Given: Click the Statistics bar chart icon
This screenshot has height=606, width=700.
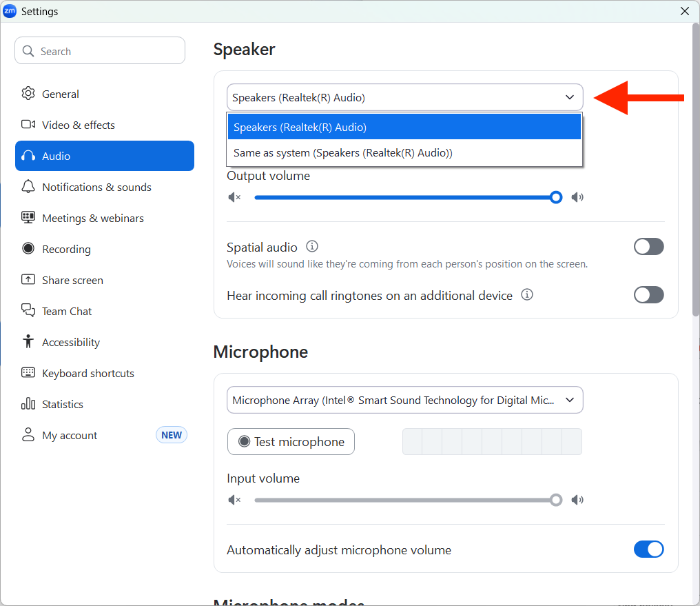Looking at the screenshot, I should coord(28,404).
